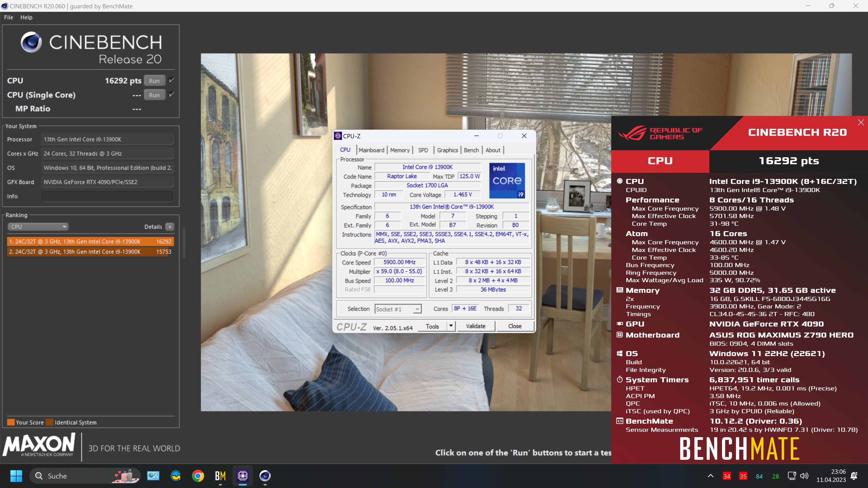Click the Motherboard icon in BenchMate panel
This screenshot has width=868, height=488.
pyautogui.click(x=620, y=335)
